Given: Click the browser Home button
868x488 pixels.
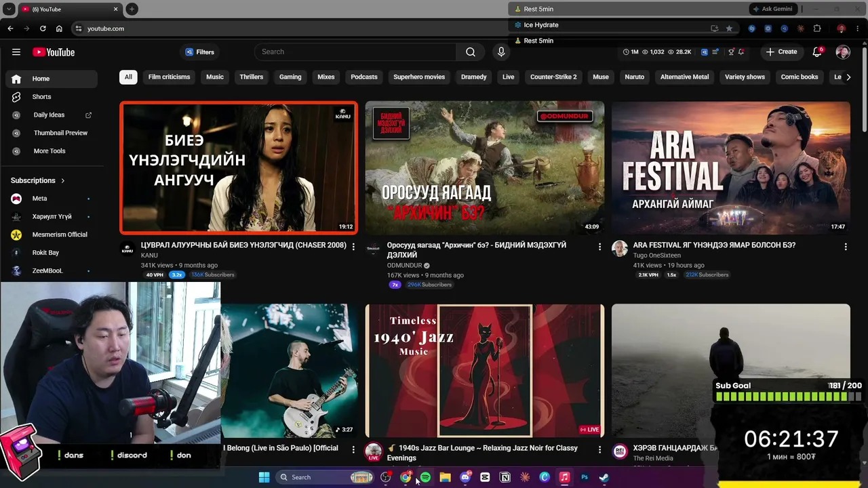Looking at the screenshot, I should pyautogui.click(x=59, y=28).
